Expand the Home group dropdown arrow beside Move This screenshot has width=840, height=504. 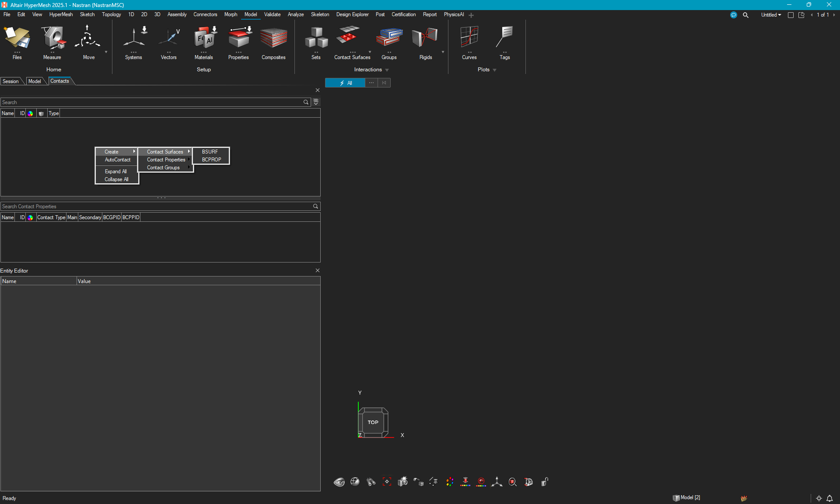[x=106, y=52]
